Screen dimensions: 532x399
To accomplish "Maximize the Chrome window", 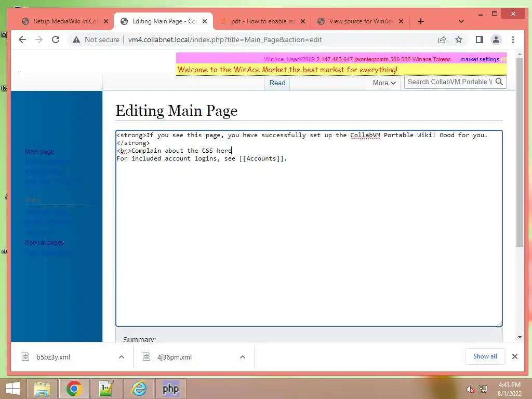I will (x=495, y=14).
